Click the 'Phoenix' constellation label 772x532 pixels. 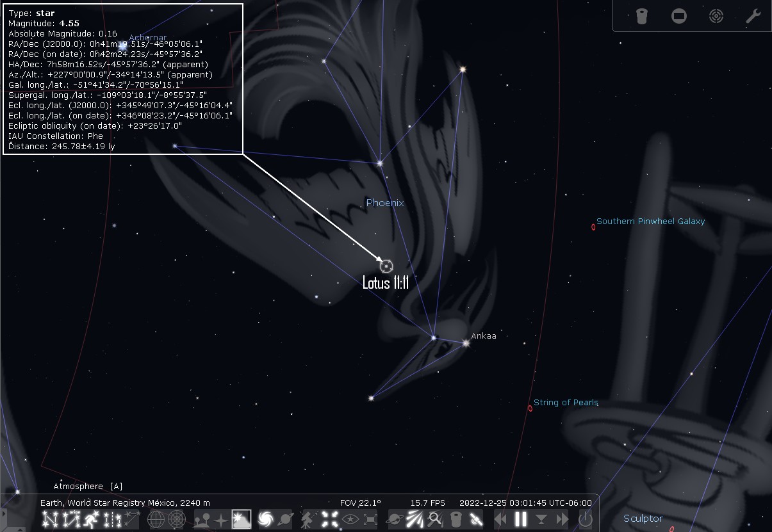(x=385, y=203)
